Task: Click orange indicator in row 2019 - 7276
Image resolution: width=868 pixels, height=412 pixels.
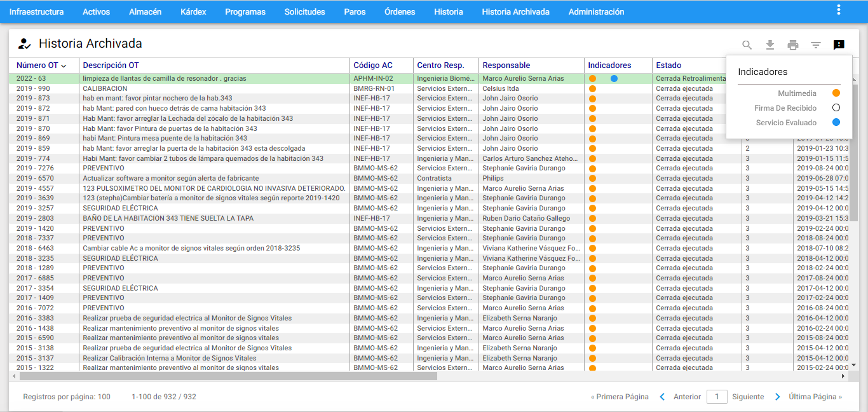Action: click(x=592, y=168)
